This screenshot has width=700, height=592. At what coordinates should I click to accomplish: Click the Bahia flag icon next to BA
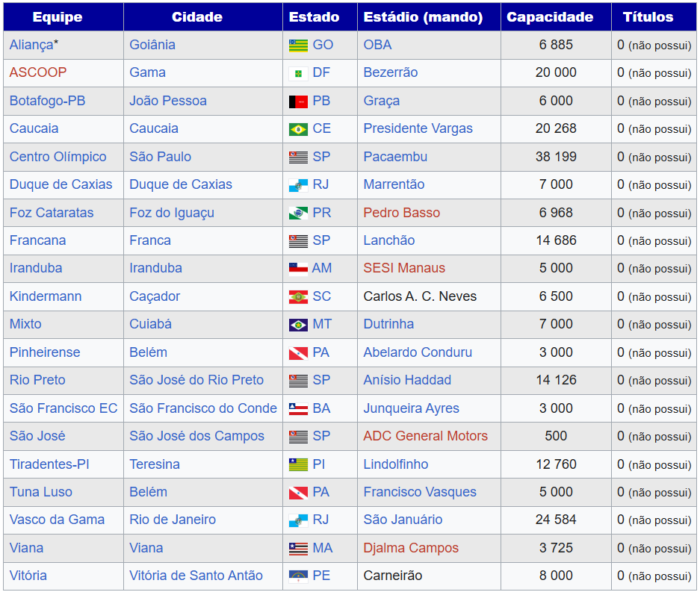(x=298, y=409)
